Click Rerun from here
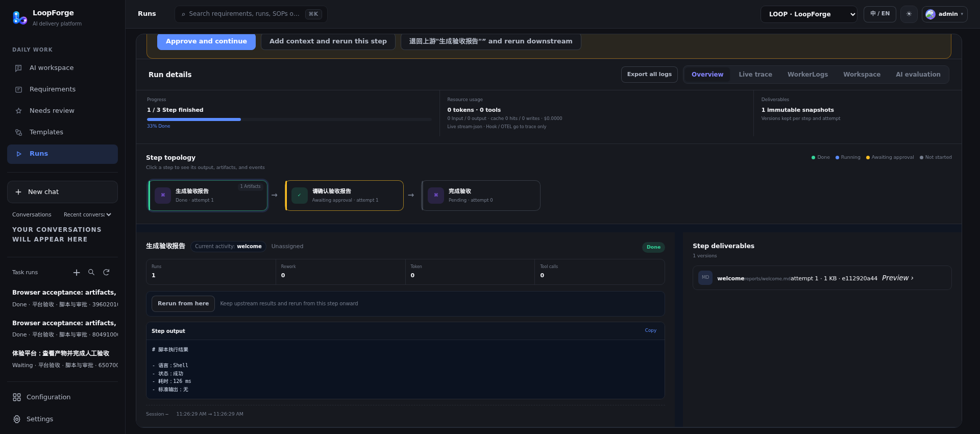This screenshot has width=980, height=434. coord(183,304)
